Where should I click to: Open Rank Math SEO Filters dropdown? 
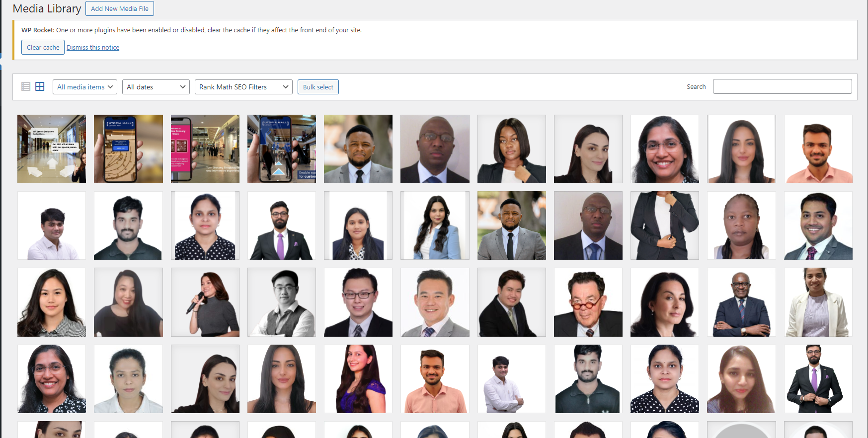tap(243, 87)
